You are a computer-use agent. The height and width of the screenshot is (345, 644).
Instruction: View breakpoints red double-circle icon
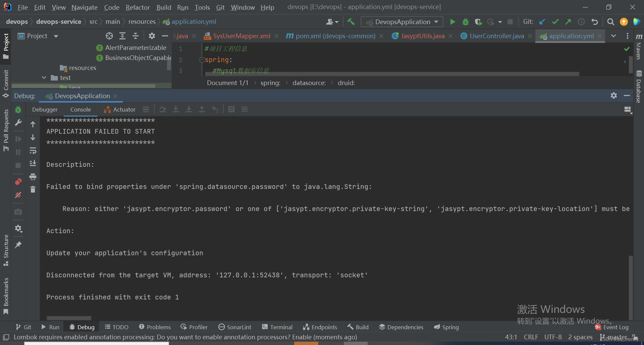(x=18, y=182)
